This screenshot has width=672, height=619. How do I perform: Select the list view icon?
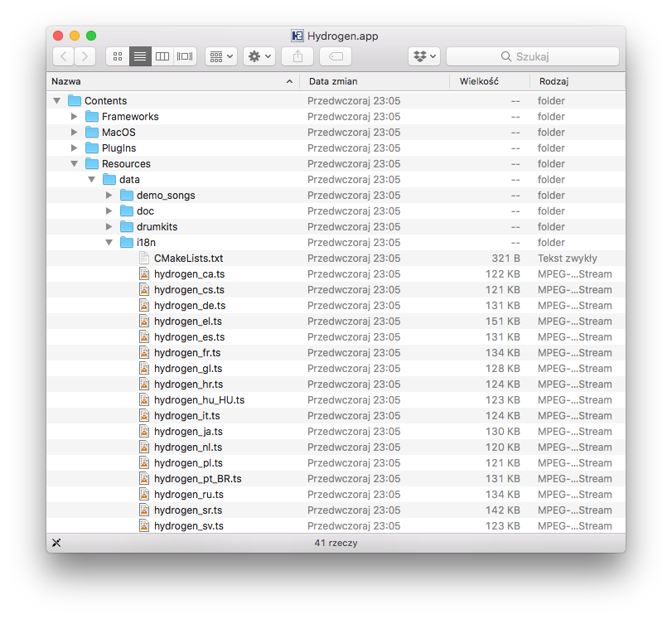pos(139,56)
